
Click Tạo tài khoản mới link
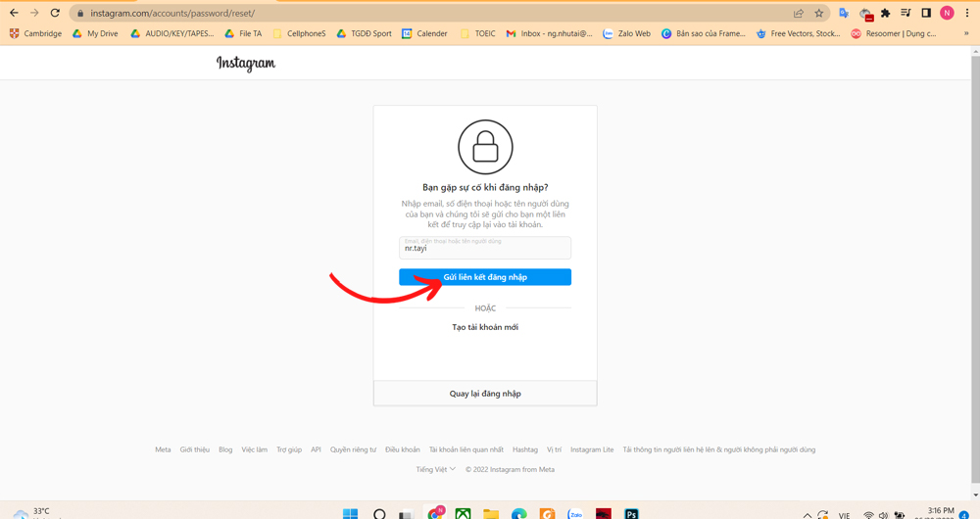click(x=485, y=327)
